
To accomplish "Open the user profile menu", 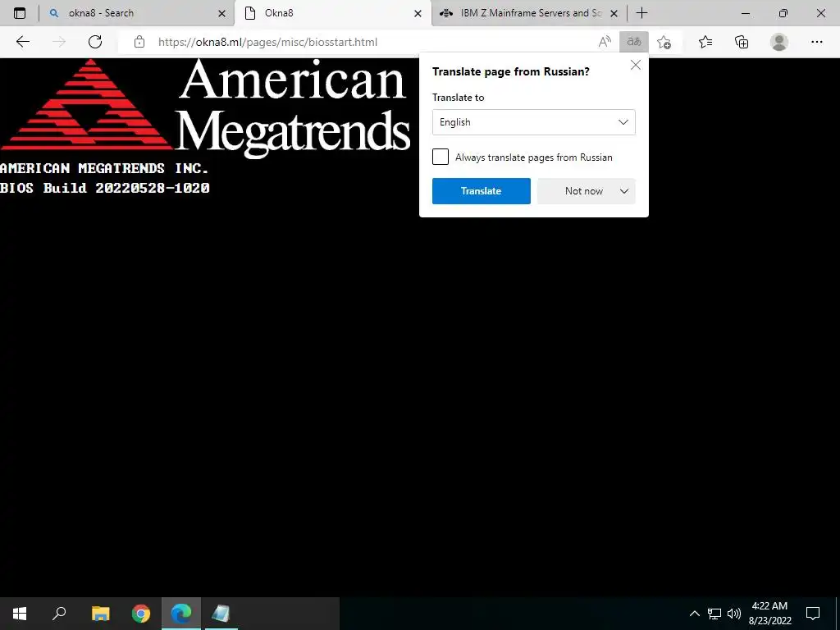I will (x=779, y=42).
